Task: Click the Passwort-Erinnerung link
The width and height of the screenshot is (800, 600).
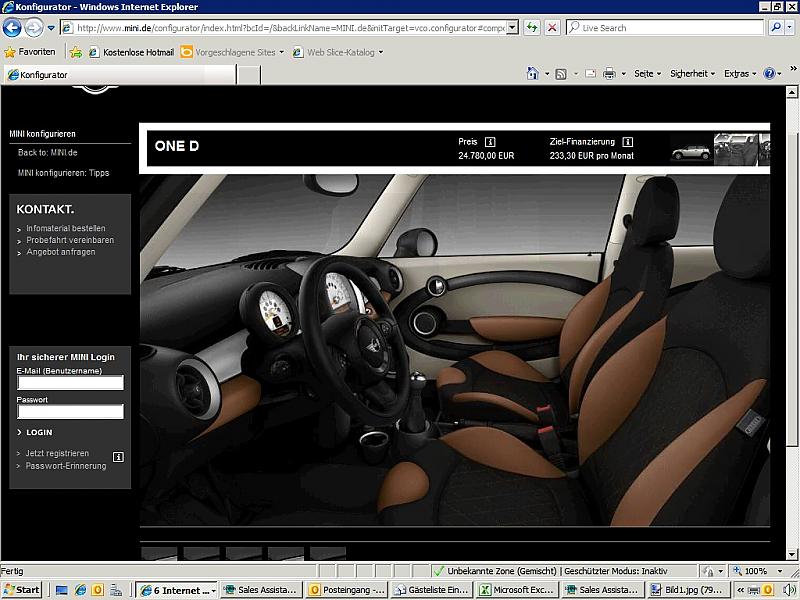Action: pyautogui.click(x=66, y=466)
